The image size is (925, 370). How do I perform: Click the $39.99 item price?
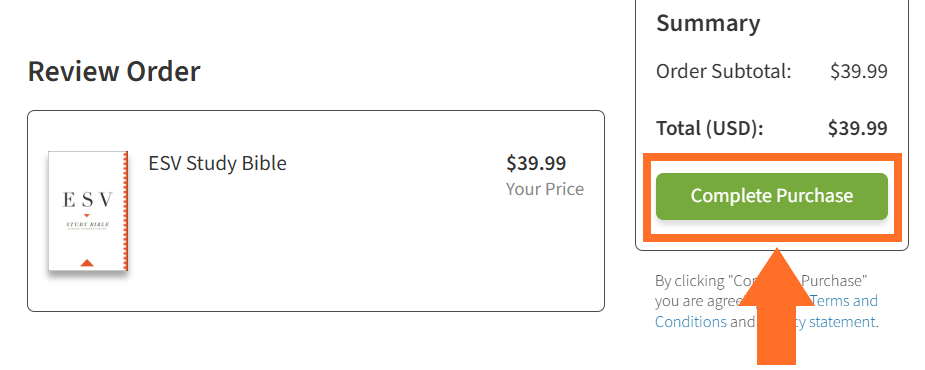coord(536,163)
